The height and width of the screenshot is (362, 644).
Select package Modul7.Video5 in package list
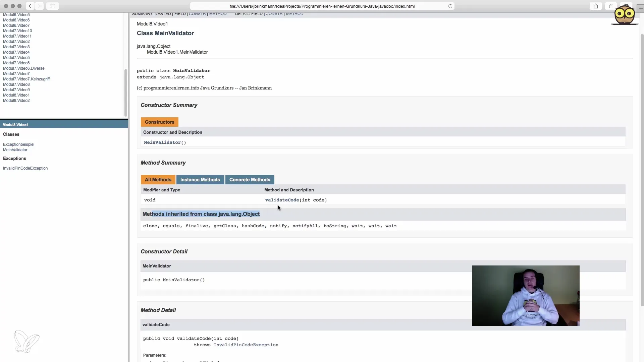[16, 58]
